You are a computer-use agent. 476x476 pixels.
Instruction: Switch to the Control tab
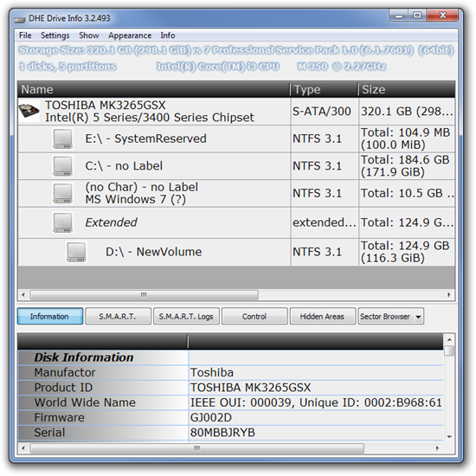coord(254,316)
